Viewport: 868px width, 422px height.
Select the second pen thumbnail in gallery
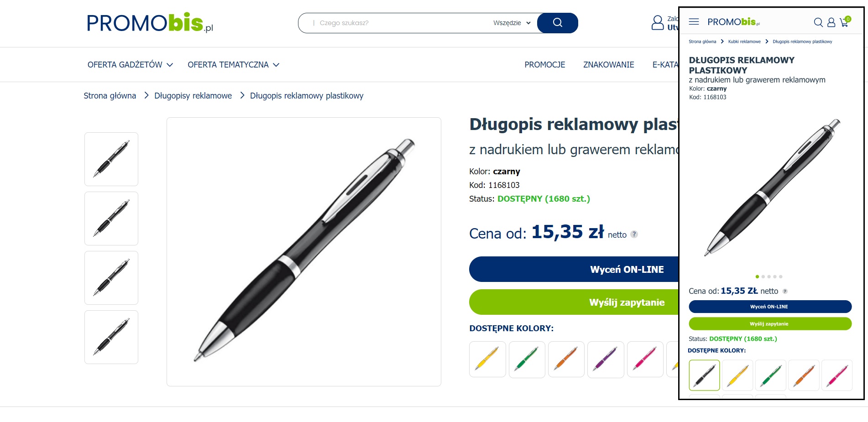pos(111,219)
